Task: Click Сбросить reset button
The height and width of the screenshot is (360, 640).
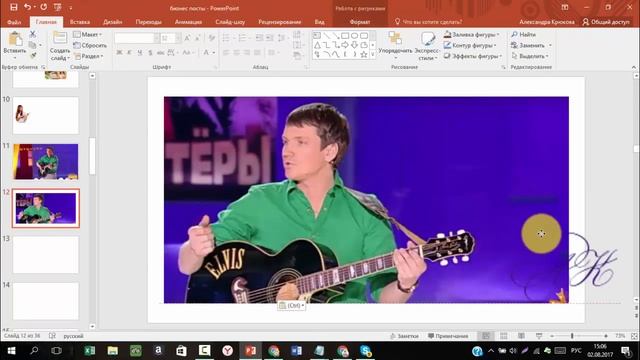Action: (90, 45)
